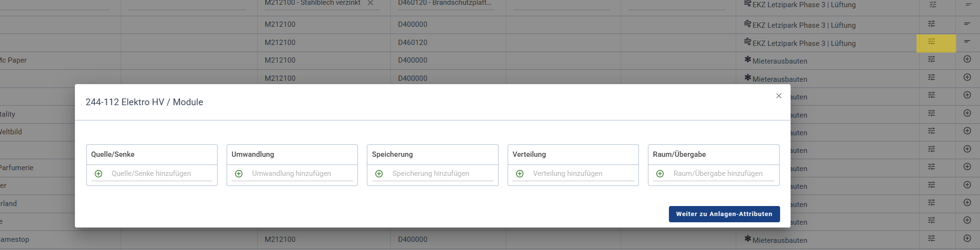Click minus icon in highlighted Lüftung row

pos(967,42)
